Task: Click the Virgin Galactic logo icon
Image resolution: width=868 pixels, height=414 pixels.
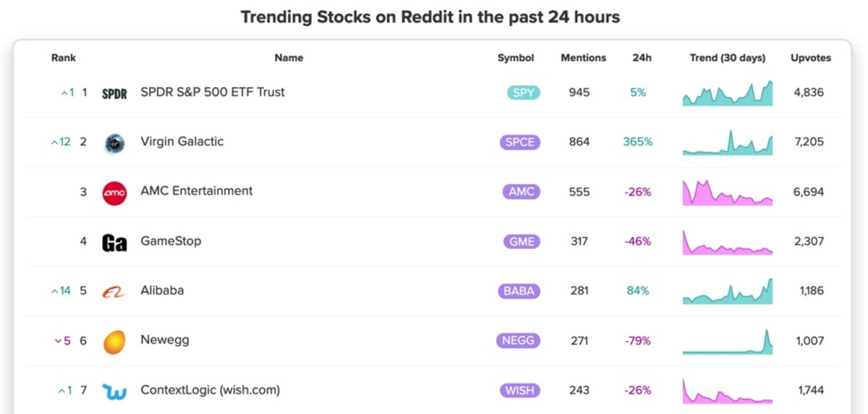Action: point(114,143)
